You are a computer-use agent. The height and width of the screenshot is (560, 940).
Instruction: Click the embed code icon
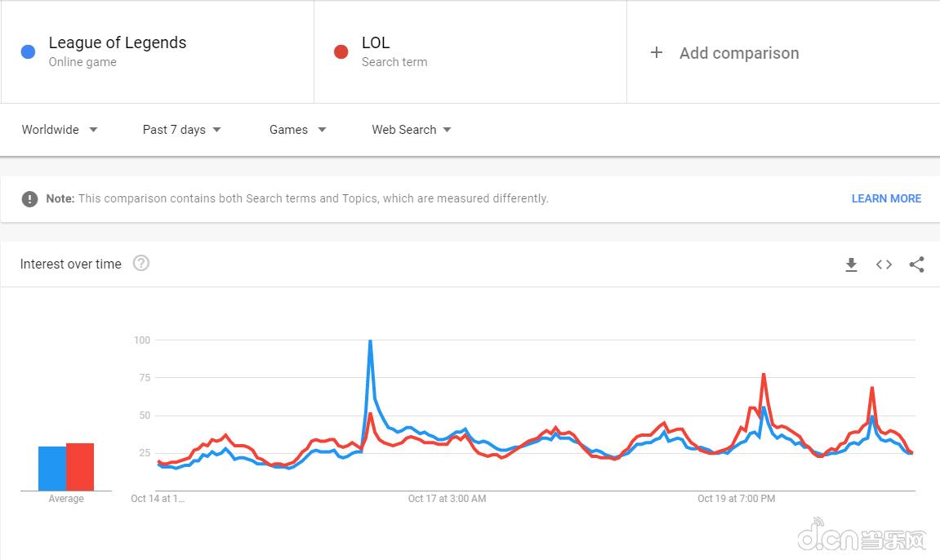[884, 264]
